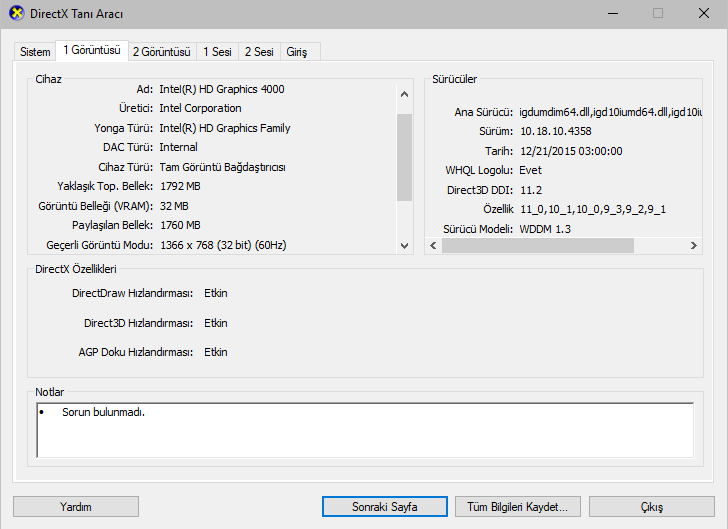The width and height of the screenshot is (728, 529).
Task: Click DirectDraw Hızlandırması 'Etkin' value
Action: [x=216, y=294]
